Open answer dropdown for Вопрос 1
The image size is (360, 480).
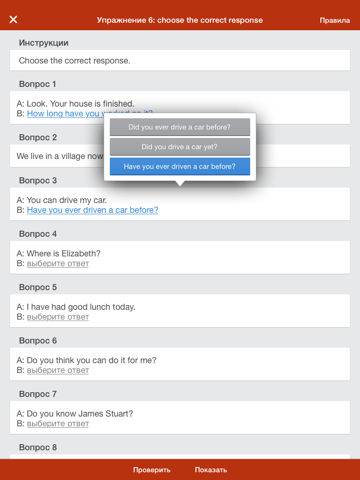coord(65,114)
